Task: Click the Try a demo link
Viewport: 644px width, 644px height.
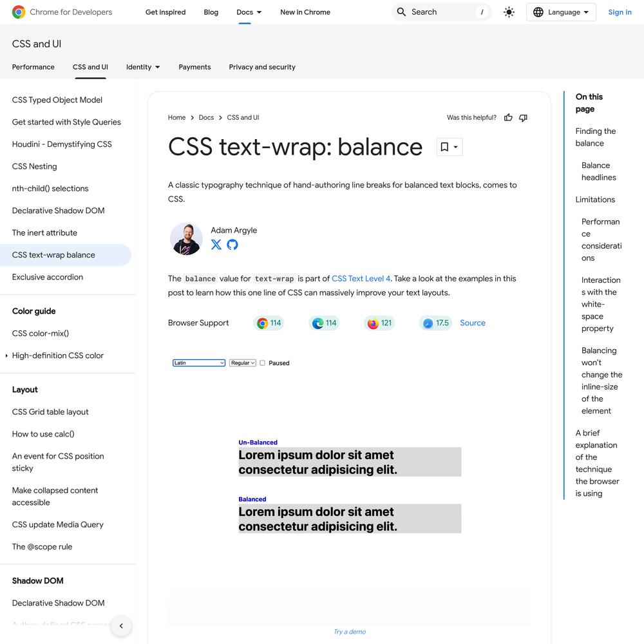Action: click(350, 632)
